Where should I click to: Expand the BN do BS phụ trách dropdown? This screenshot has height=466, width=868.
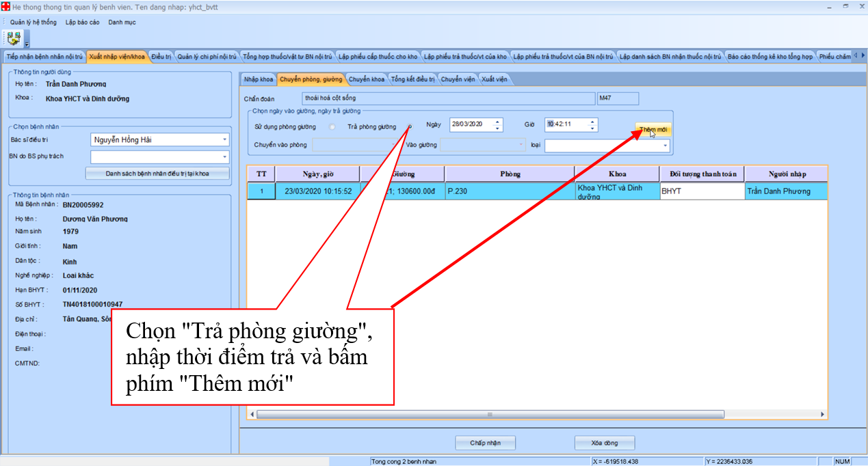click(224, 156)
